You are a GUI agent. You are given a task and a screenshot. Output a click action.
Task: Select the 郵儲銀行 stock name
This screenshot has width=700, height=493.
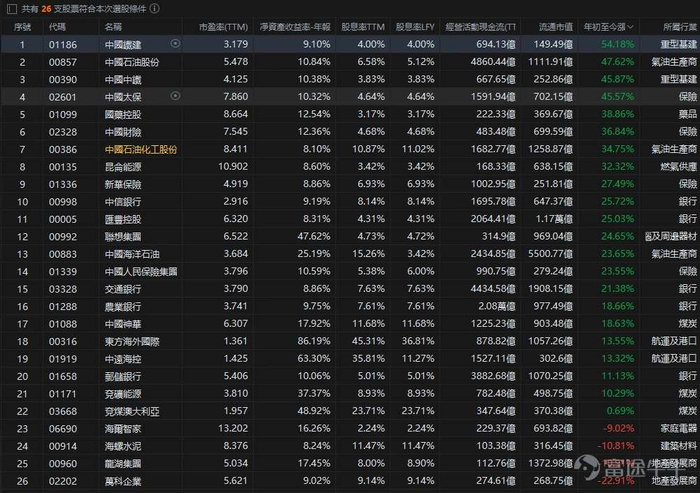[x=123, y=376]
